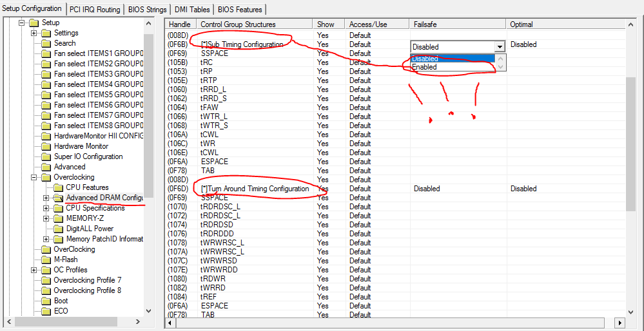Select the Boot folder icon

pyautogui.click(x=46, y=301)
